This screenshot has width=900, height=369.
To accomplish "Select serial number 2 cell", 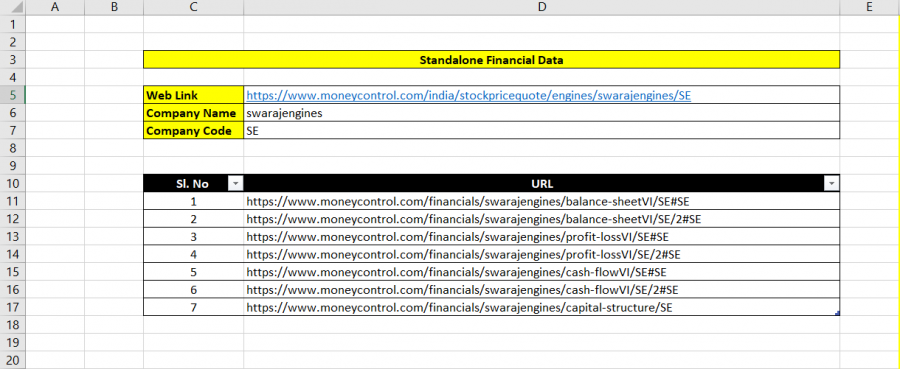I will point(193,219).
